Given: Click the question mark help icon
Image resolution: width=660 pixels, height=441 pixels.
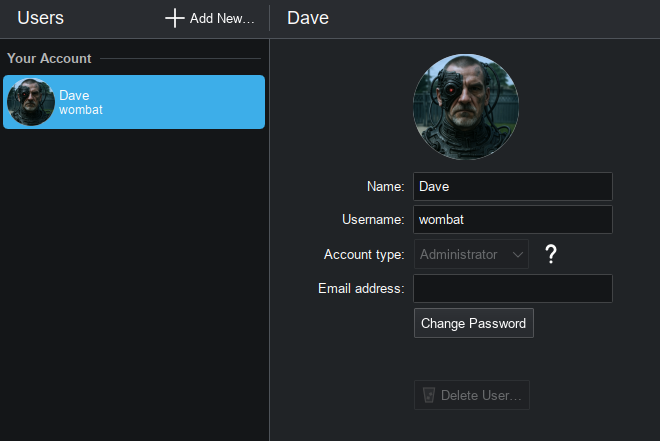Looking at the screenshot, I should (550, 255).
